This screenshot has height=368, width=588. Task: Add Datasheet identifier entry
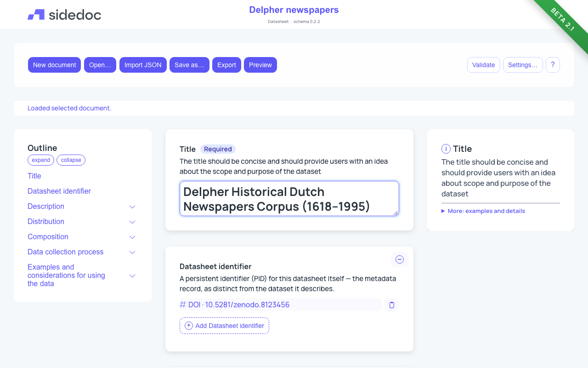pyautogui.click(x=224, y=326)
